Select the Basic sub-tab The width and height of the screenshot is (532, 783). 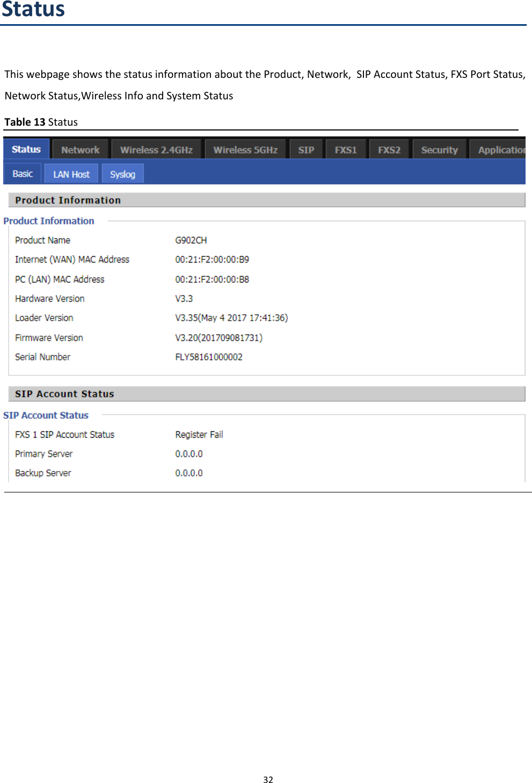pos(22,173)
